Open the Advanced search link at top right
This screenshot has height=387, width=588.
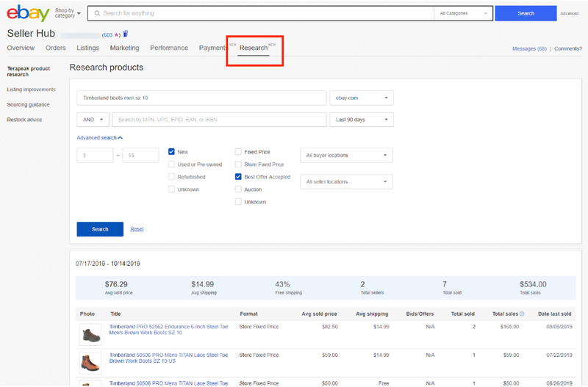click(x=569, y=13)
